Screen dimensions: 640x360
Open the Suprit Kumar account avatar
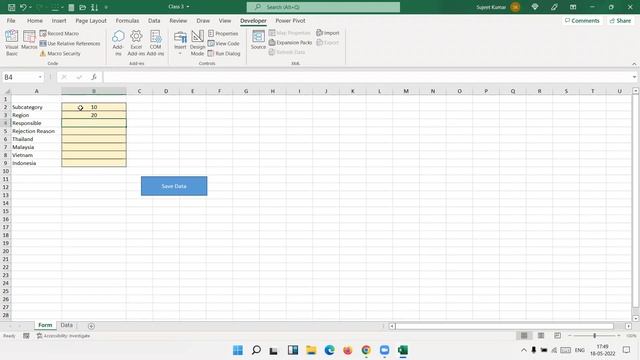click(516, 7)
